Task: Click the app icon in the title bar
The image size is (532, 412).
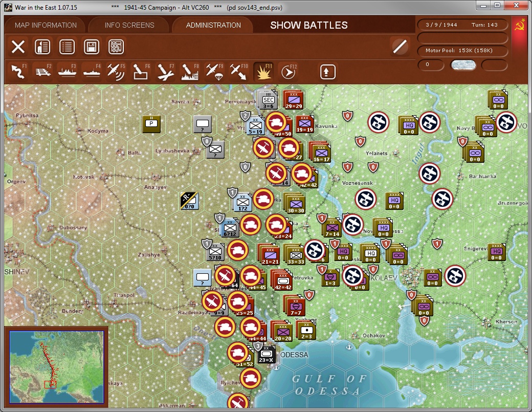Action: (9, 7)
